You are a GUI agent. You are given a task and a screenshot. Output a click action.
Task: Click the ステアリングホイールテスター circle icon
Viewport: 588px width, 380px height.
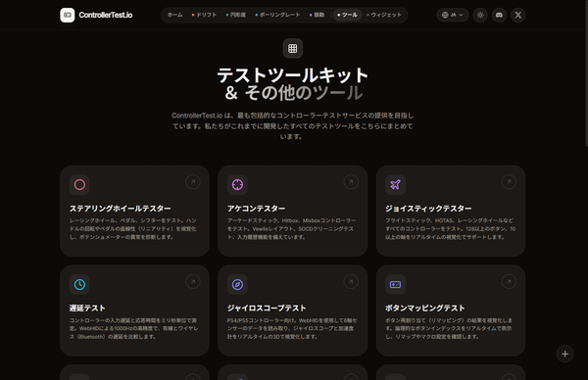79,185
